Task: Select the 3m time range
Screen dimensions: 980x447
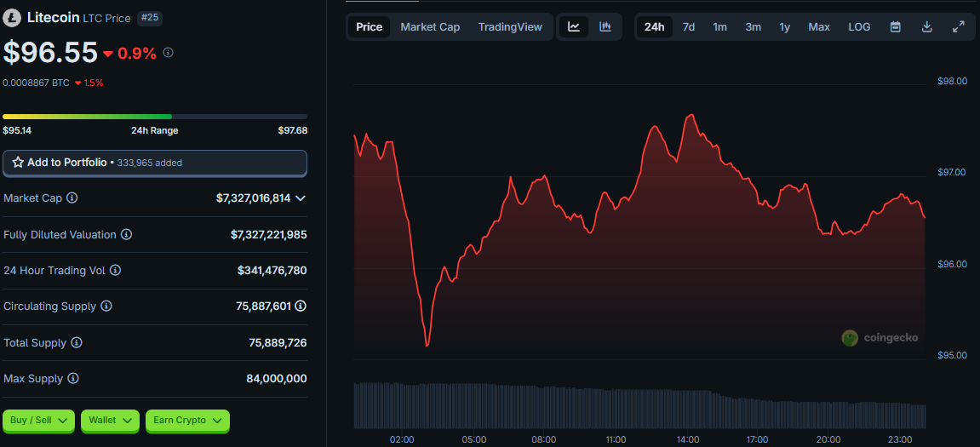Action: click(x=754, y=27)
